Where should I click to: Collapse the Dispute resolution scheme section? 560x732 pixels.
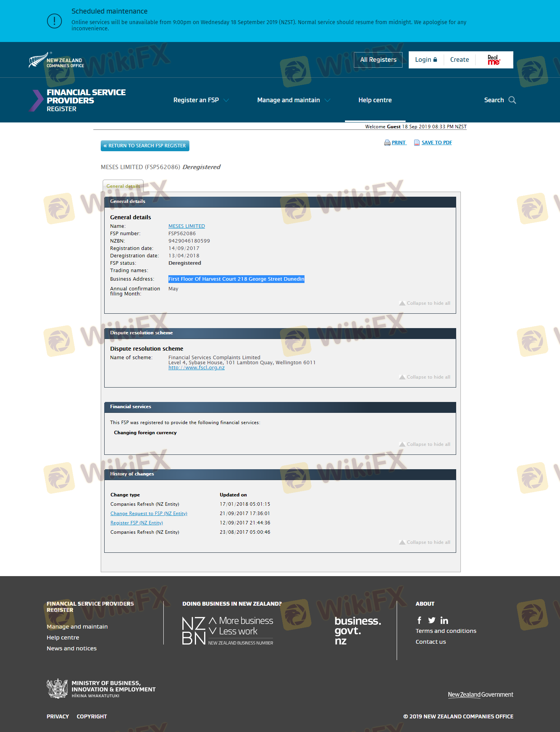425,377
